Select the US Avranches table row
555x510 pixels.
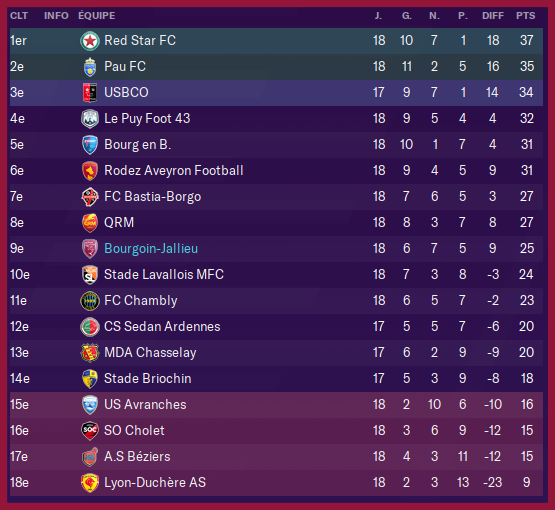[276, 405]
